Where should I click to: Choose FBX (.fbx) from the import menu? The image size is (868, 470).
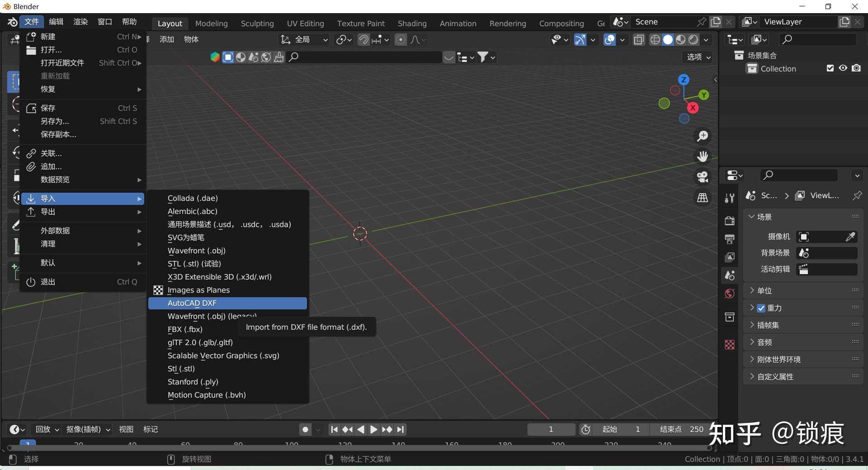click(184, 329)
